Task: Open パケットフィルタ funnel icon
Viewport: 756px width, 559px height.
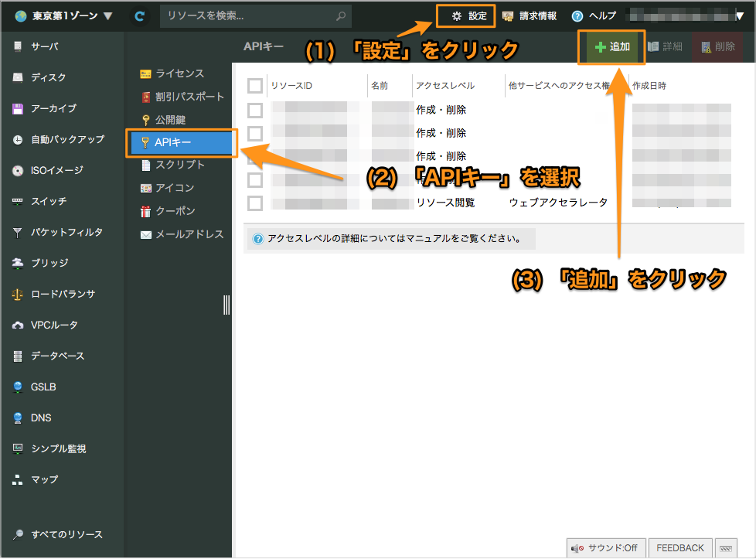Action: [x=18, y=233]
